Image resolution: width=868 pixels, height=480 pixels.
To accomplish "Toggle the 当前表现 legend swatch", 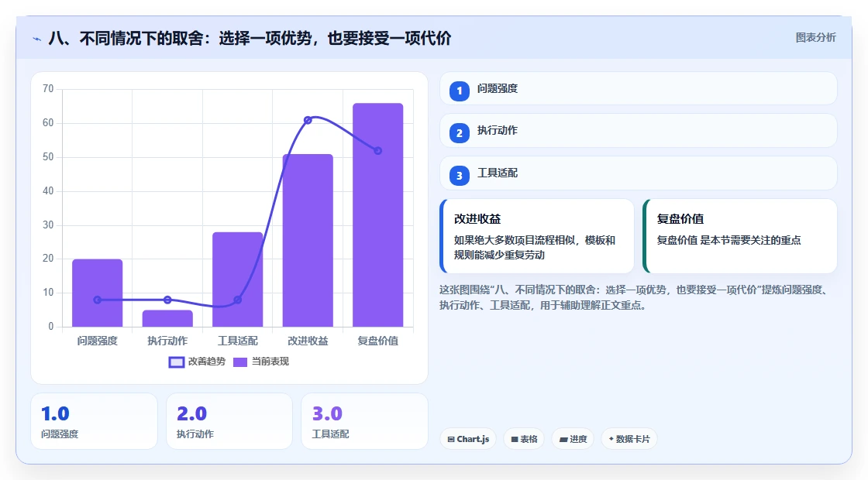I will (239, 362).
